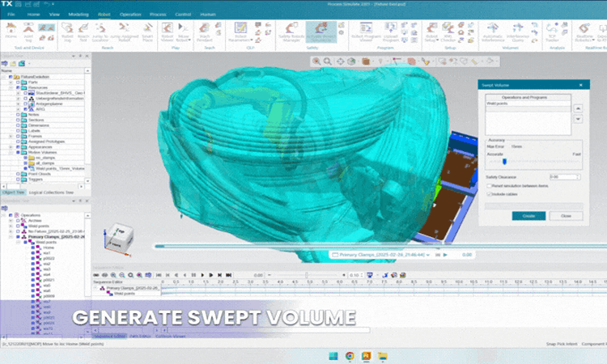Open Safety Robots Manager
Viewport: 607px width, 364px height.
[x=291, y=32]
